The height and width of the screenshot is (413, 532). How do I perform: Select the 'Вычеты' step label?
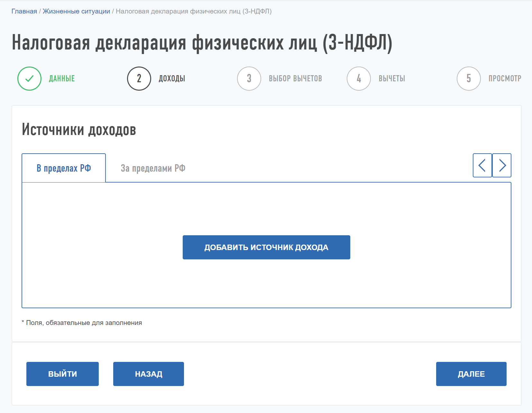click(392, 78)
